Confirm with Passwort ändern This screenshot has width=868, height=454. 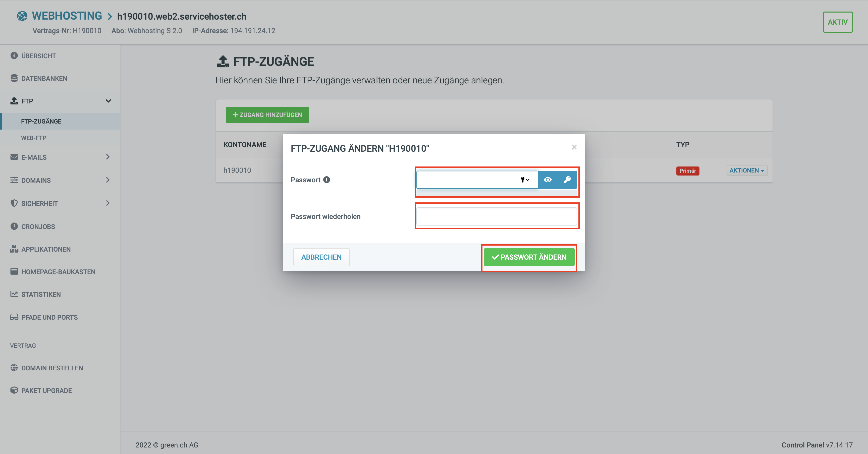pos(529,257)
